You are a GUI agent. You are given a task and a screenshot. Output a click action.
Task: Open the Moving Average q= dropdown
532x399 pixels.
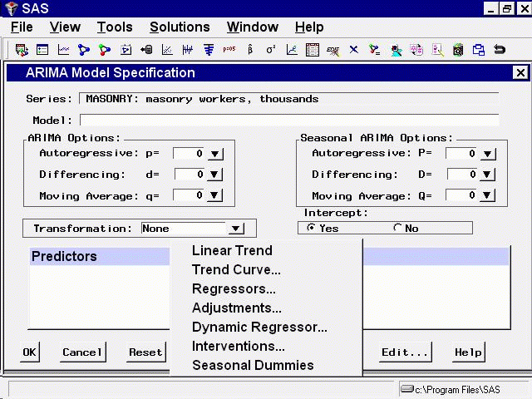click(x=215, y=195)
